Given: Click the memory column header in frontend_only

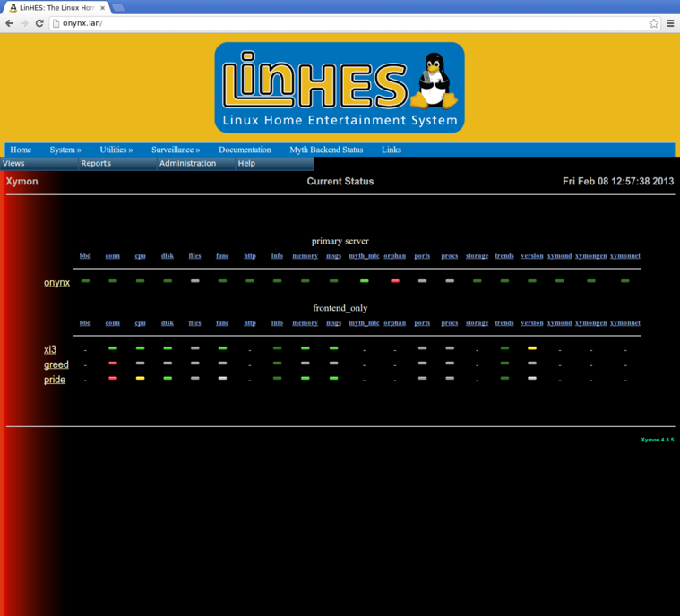Looking at the screenshot, I should (x=305, y=323).
